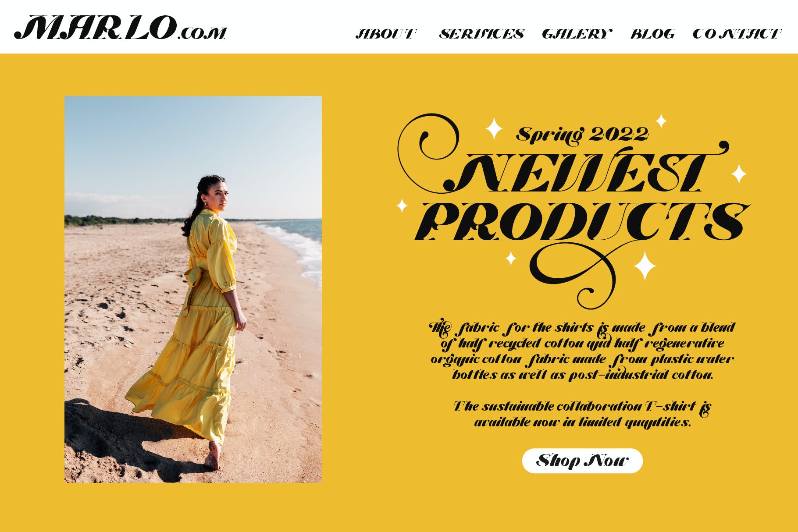Click the large sparkle left of Spring 2022
The image size is (798, 532).
(494, 129)
